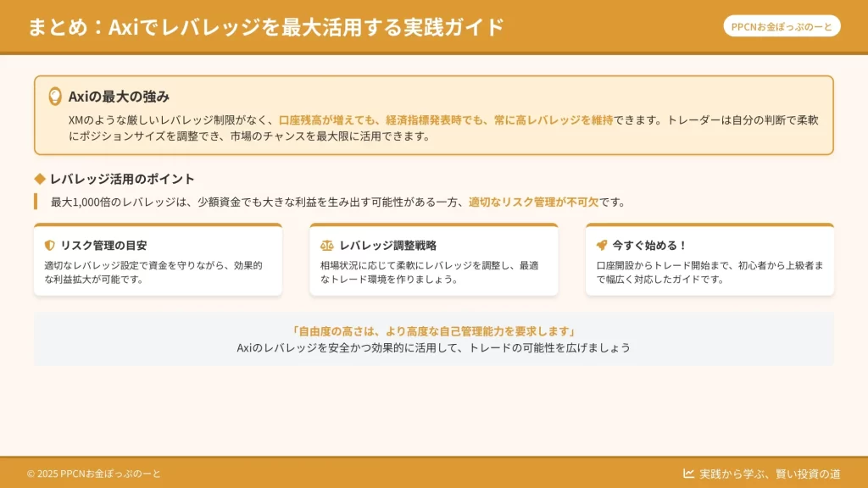
Task: Click highlighted phrase 適切なリスク管理が不可欠
Action: 534,202
